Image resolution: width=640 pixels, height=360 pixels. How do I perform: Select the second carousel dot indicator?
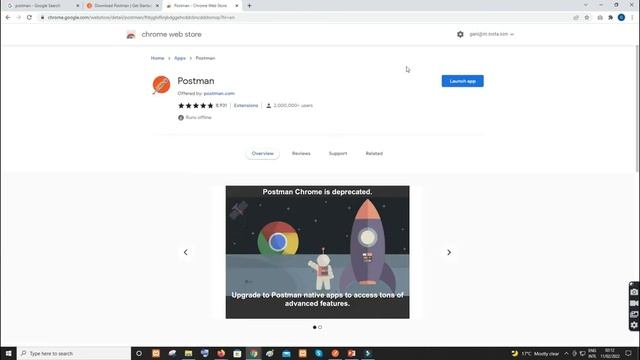click(320, 327)
